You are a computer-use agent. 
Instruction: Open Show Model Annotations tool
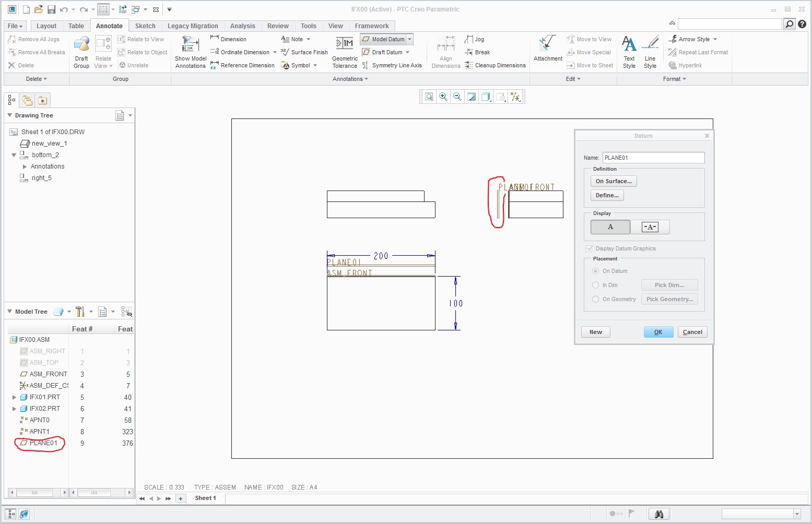pyautogui.click(x=191, y=52)
